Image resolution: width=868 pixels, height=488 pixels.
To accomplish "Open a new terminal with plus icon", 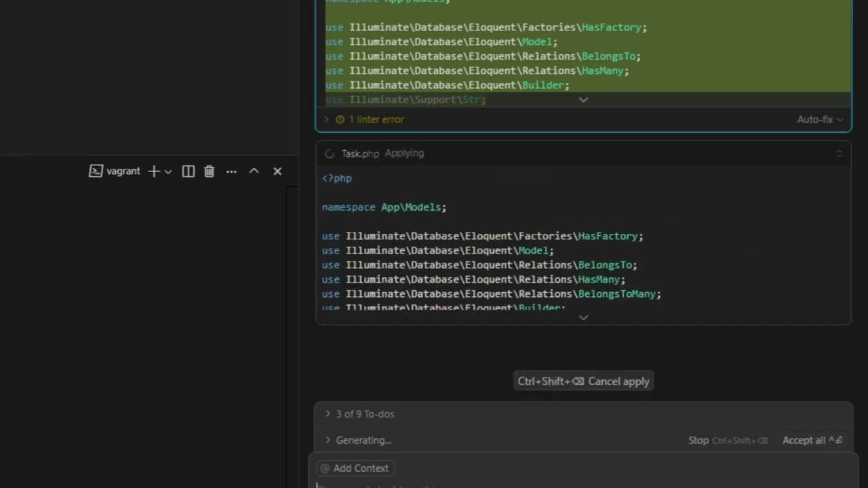I will (x=154, y=171).
